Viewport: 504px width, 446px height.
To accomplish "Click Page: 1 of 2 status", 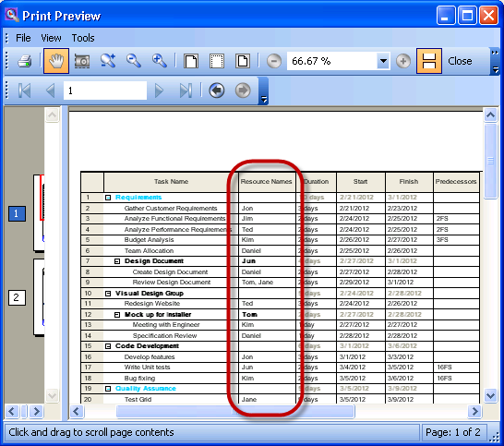I will coord(453,432).
